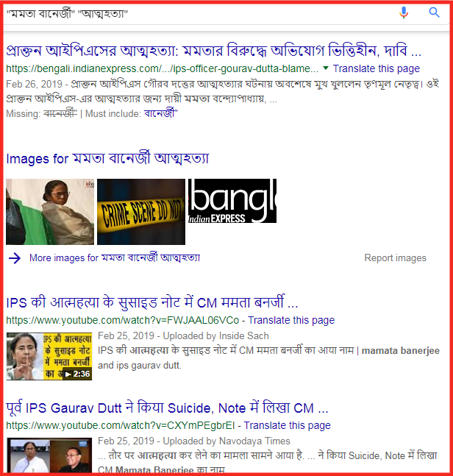453x476 pixels.
Task: Open the Mamata Banerjee green sofa image thumbnail
Action: coord(50,212)
